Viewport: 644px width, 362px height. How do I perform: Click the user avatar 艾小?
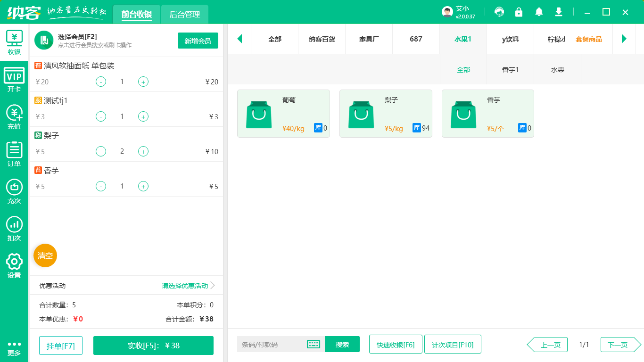pyautogui.click(x=447, y=12)
